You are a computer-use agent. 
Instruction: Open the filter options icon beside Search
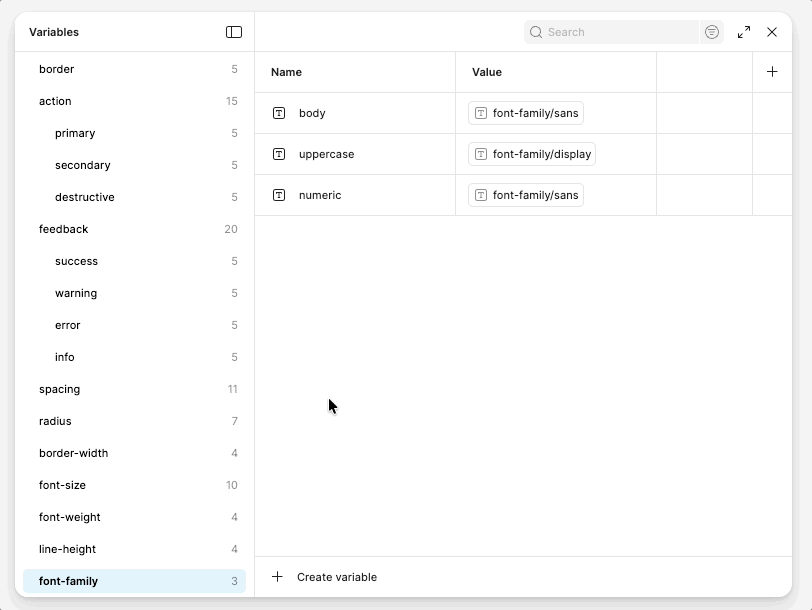(x=711, y=32)
